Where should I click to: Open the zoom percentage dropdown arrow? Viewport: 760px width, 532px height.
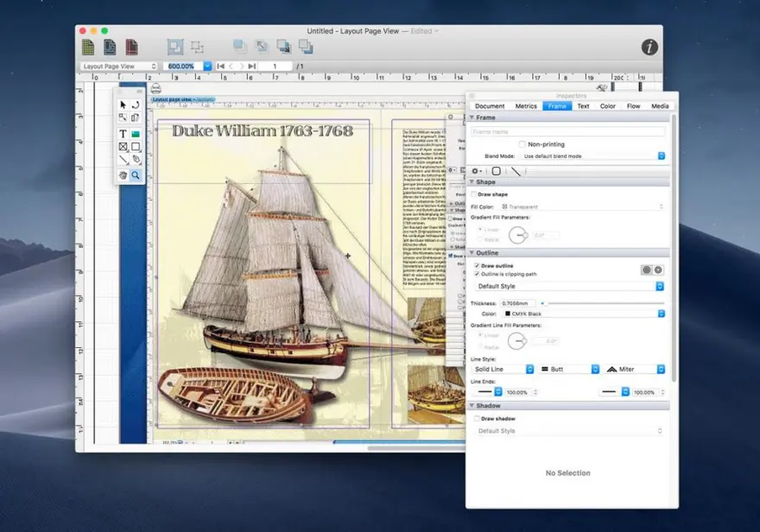207,66
